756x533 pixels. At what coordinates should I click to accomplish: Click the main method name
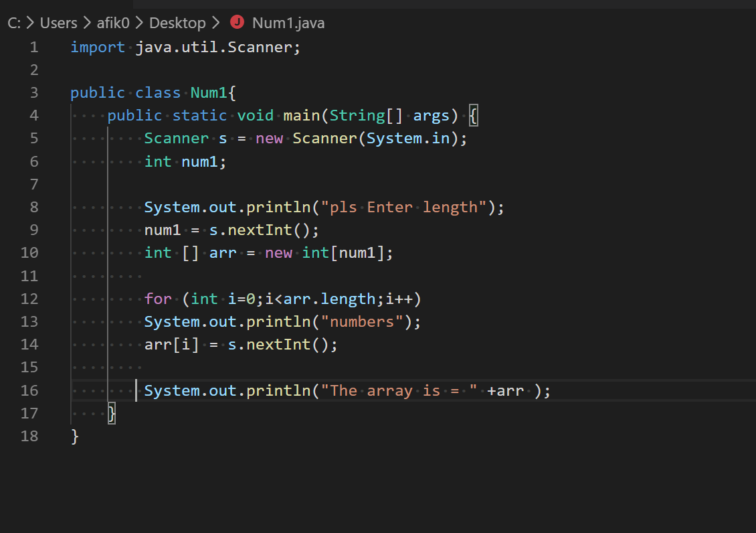[x=302, y=116]
